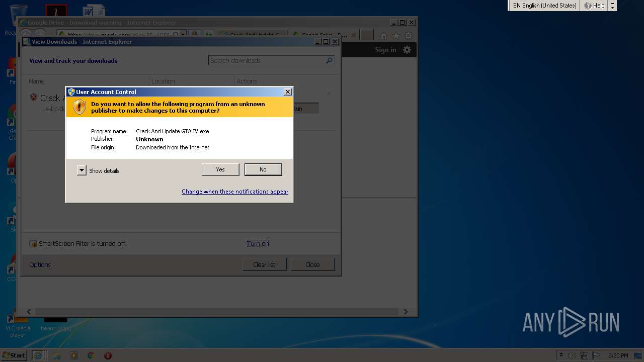Click the Actions column header

tap(247, 81)
